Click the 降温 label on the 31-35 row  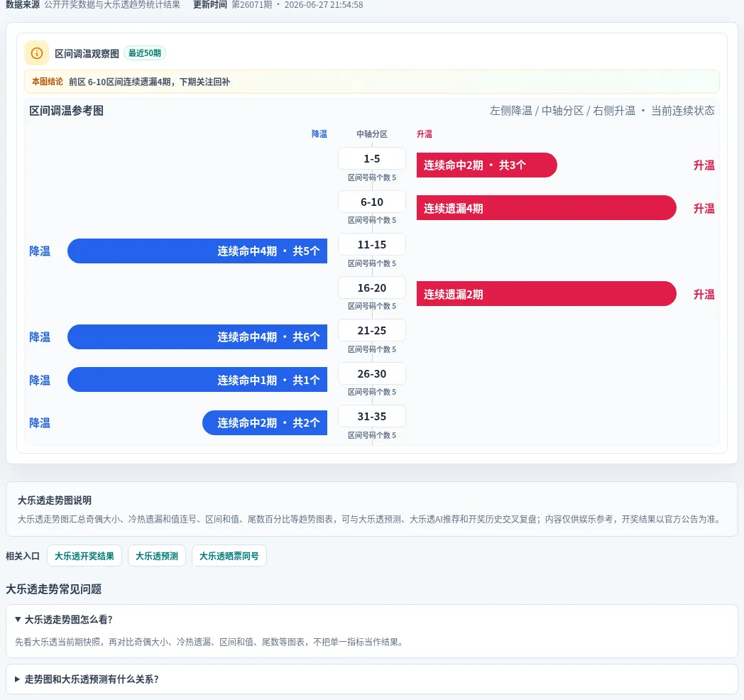point(40,423)
